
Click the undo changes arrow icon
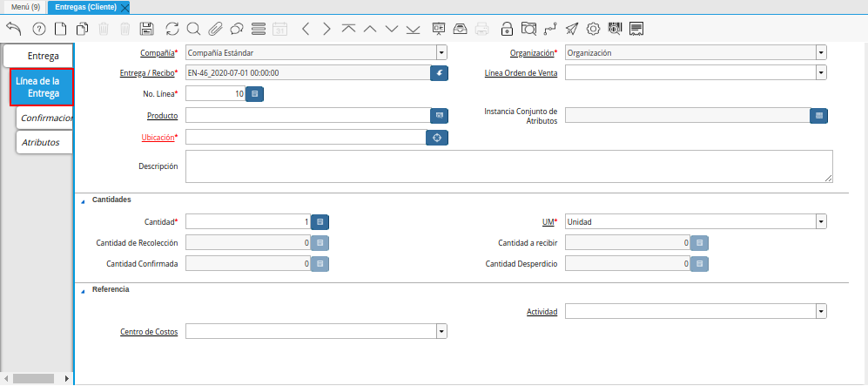13,29
